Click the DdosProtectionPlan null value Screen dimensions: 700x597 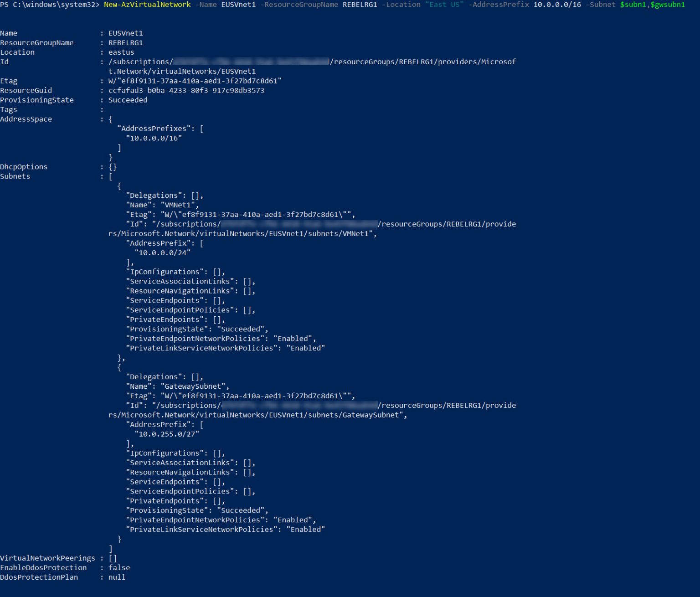click(x=117, y=577)
